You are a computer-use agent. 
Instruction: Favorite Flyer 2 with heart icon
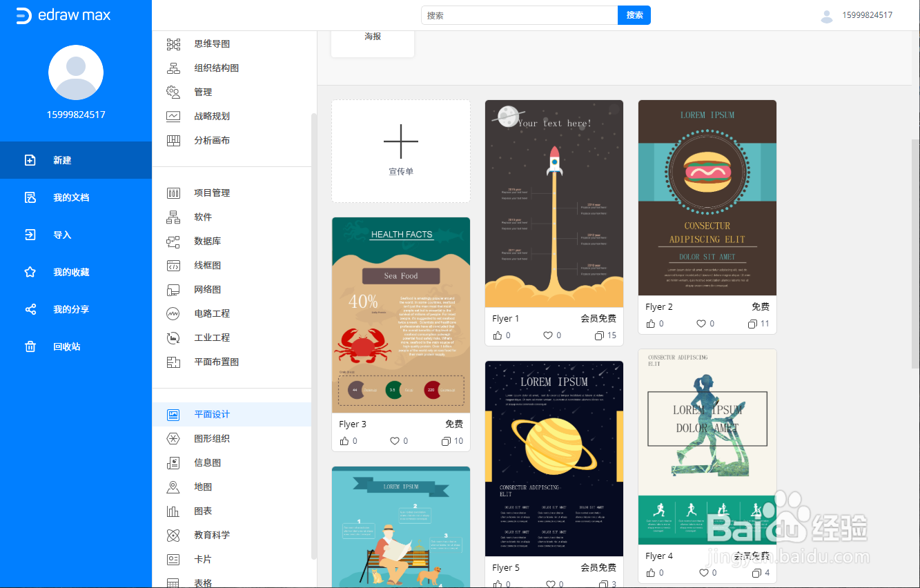click(701, 324)
